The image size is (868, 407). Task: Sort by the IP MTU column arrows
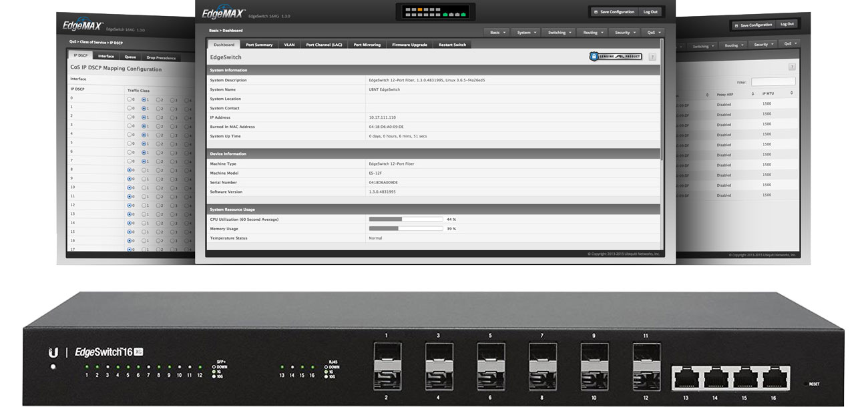point(793,93)
